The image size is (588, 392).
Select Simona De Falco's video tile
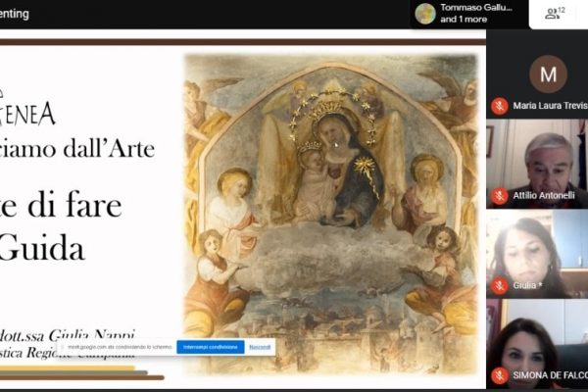537,344
